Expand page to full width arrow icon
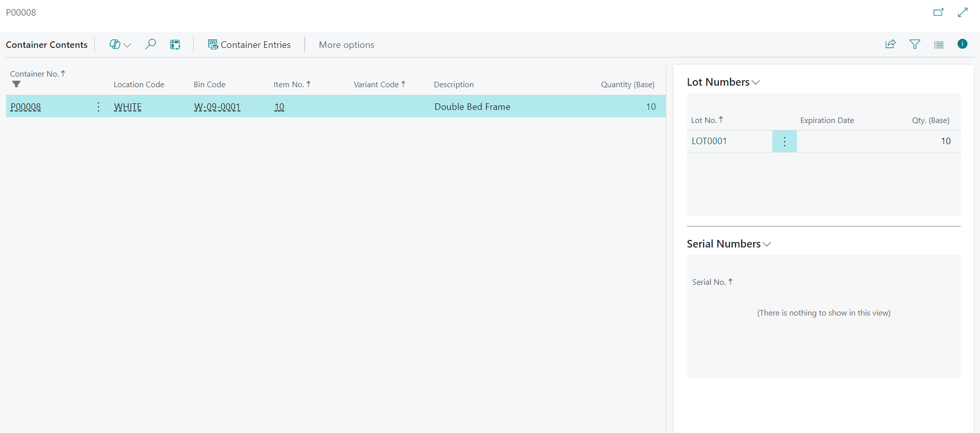This screenshot has height=433, width=980. click(x=962, y=13)
